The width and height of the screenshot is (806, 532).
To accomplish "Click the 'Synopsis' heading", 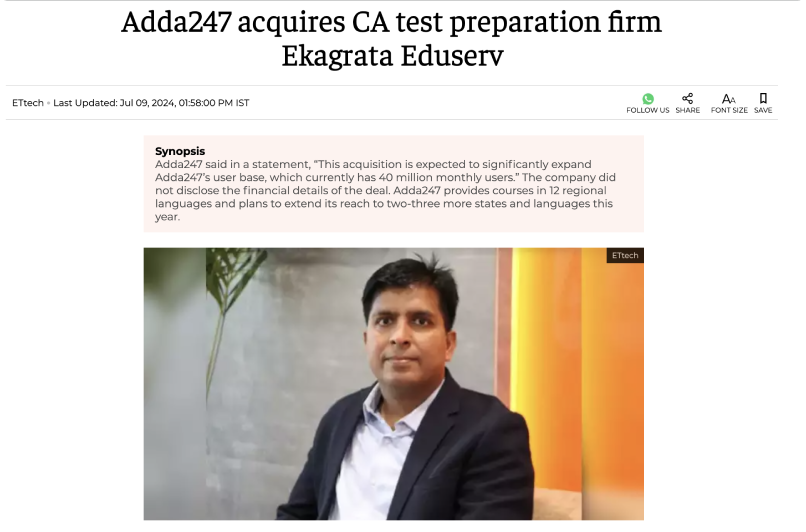I will click(x=180, y=151).
